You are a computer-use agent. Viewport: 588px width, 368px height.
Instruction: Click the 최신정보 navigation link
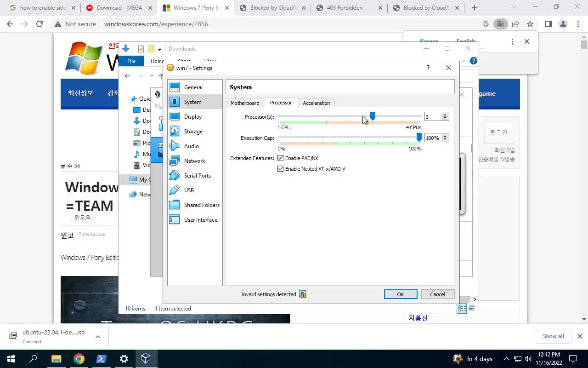click(80, 93)
